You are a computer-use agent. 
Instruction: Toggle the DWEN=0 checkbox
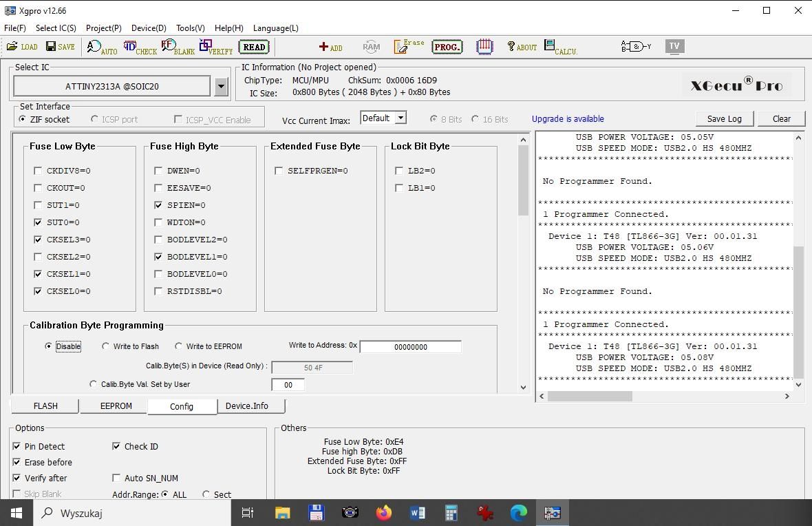click(158, 171)
